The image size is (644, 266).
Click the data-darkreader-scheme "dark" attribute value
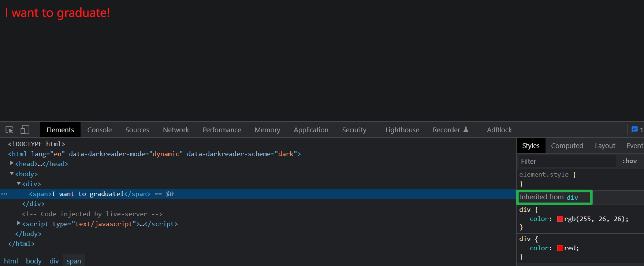click(286, 154)
